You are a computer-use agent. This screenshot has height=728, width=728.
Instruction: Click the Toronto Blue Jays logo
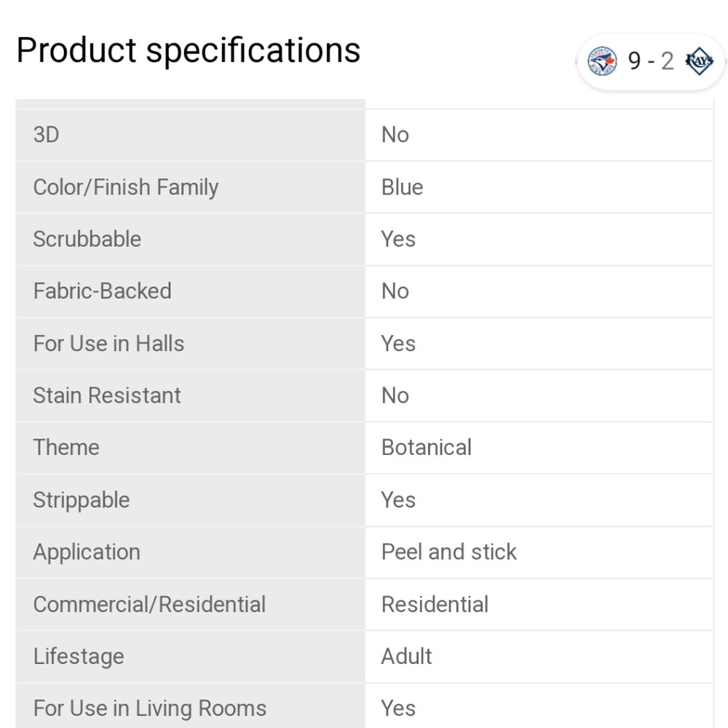[x=602, y=62]
